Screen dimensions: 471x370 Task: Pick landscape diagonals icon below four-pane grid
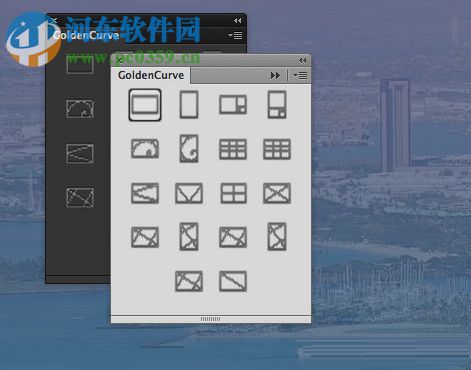point(233,237)
